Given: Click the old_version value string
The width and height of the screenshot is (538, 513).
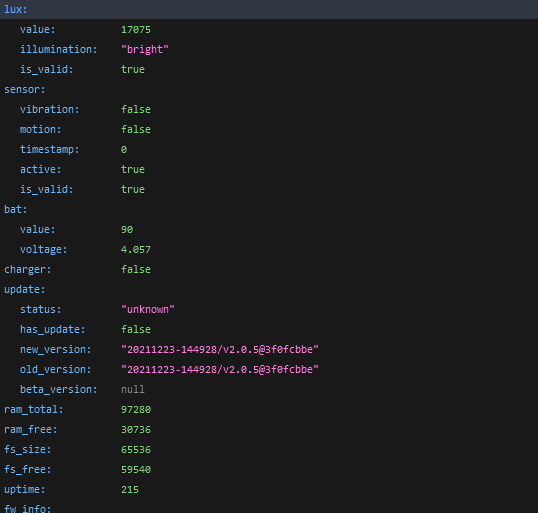Looking at the screenshot, I should click(x=220, y=370).
